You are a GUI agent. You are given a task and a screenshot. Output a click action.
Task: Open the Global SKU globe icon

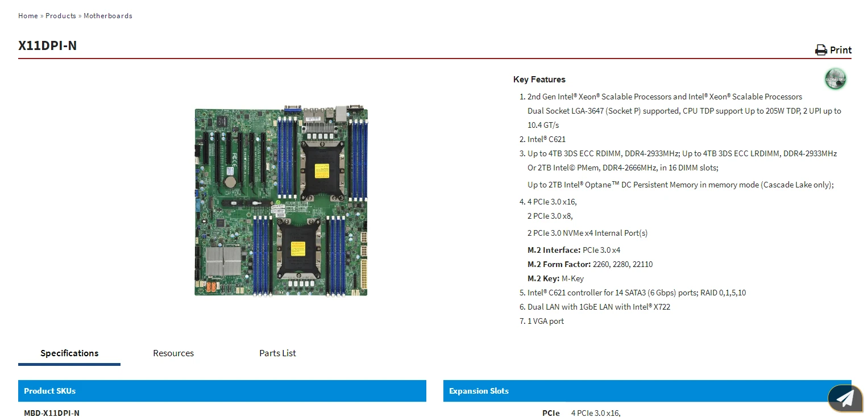tap(834, 79)
